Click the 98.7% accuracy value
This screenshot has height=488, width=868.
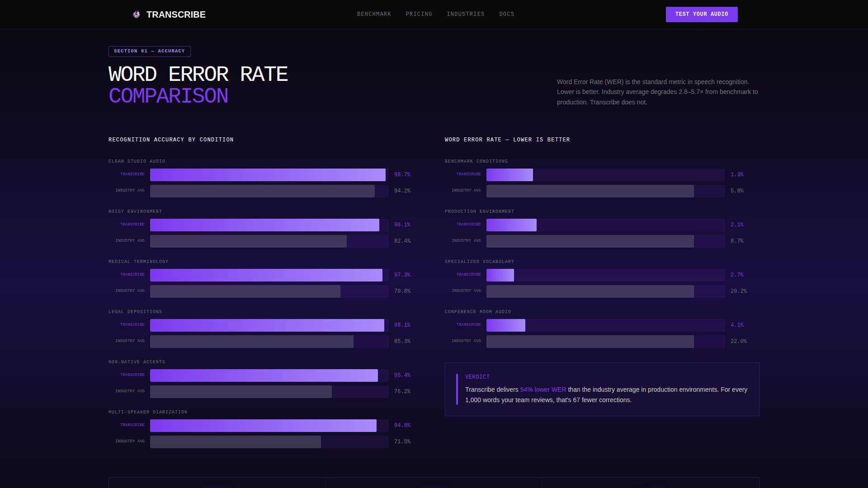point(402,174)
